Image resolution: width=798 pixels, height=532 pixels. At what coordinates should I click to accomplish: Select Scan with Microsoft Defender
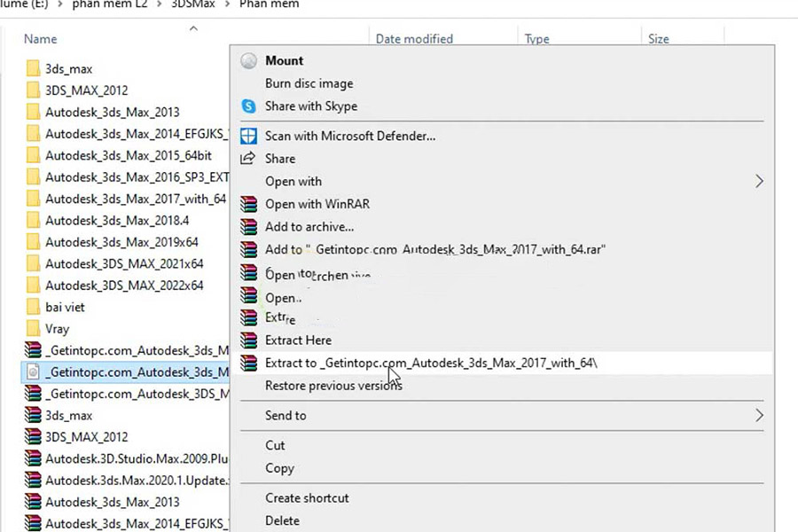(350, 136)
